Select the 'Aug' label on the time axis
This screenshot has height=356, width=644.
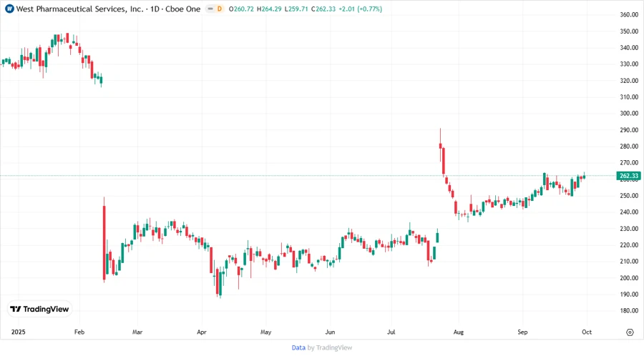click(459, 332)
